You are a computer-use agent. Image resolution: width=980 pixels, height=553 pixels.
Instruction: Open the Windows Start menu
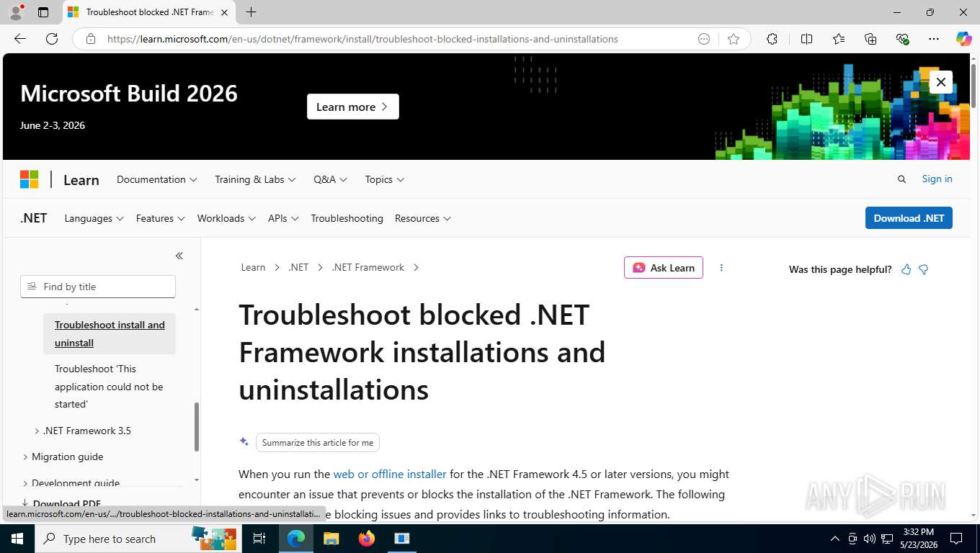(17, 539)
